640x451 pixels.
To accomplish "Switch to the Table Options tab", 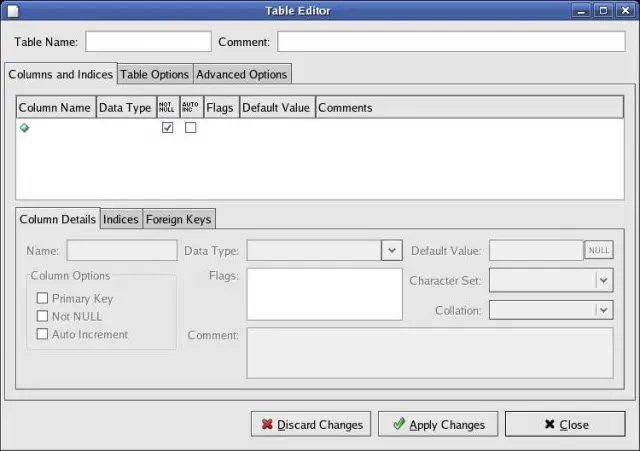I will [x=155, y=74].
